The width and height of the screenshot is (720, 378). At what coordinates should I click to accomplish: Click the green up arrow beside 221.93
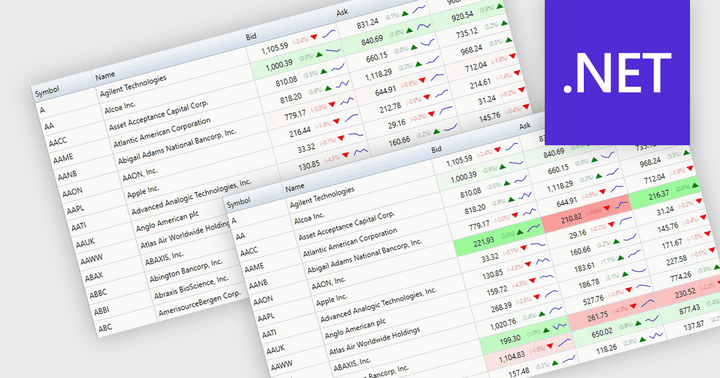pos(520,232)
